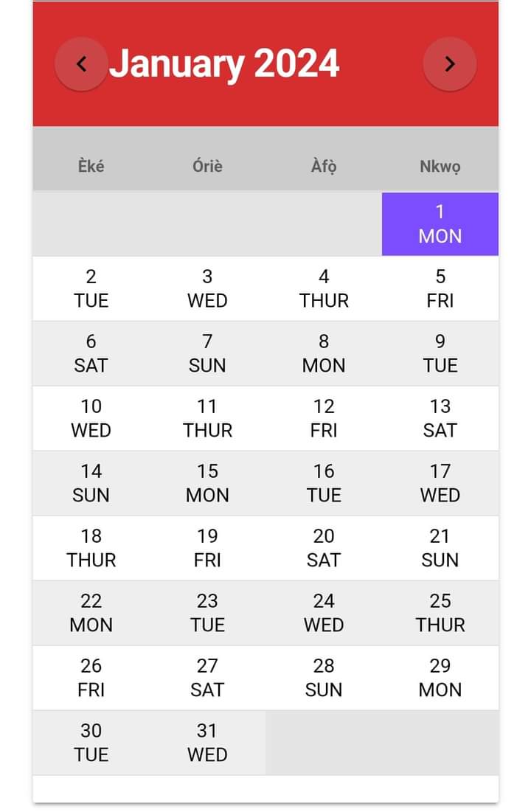Select the January 2024 title

tap(224, 63)
